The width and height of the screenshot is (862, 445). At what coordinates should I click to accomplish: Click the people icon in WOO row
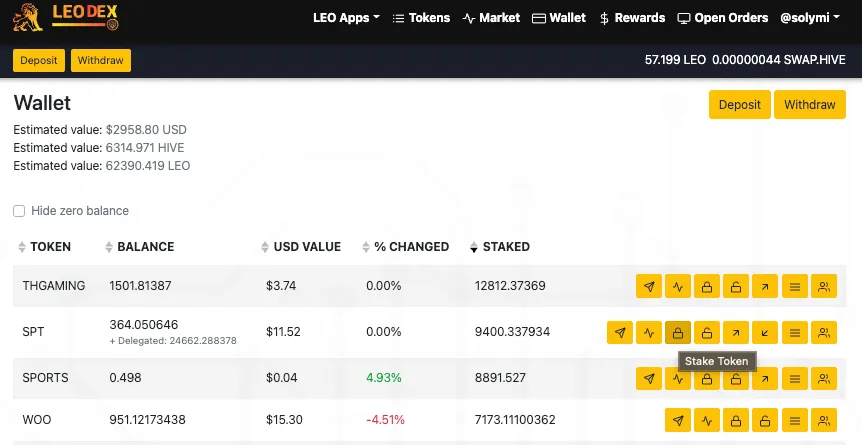[x=824, y=420]
